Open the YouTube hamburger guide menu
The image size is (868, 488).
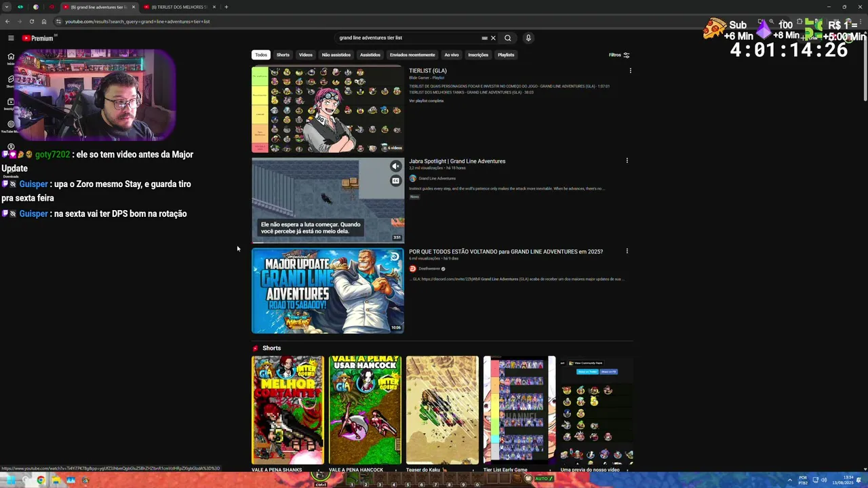tap(11, 38)
